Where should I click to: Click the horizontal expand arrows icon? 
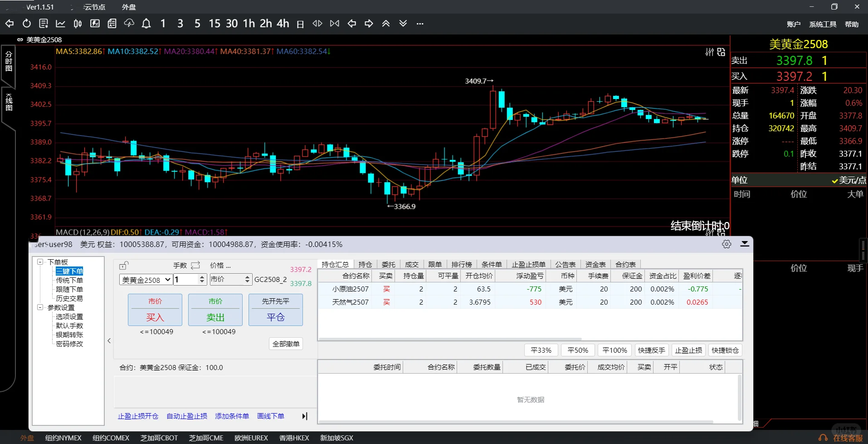point(317,24)
